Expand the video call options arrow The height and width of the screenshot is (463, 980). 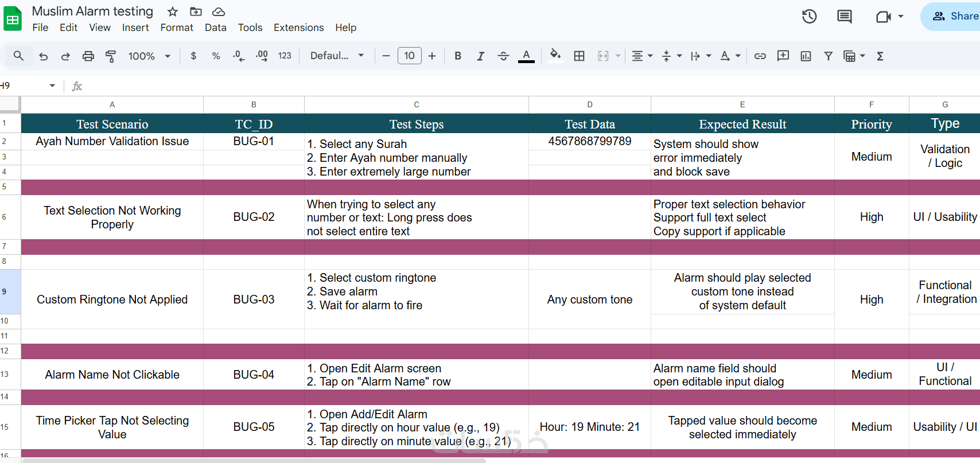point(901,17)
